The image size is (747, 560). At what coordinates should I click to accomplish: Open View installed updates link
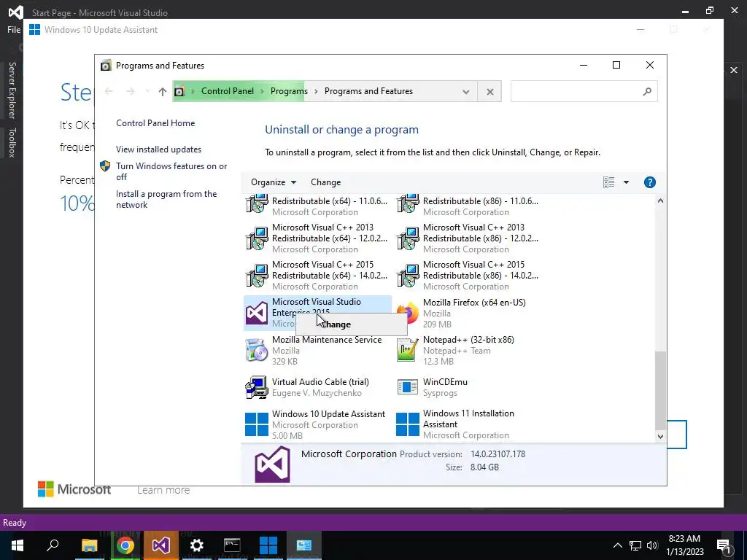tap(158, 149)
